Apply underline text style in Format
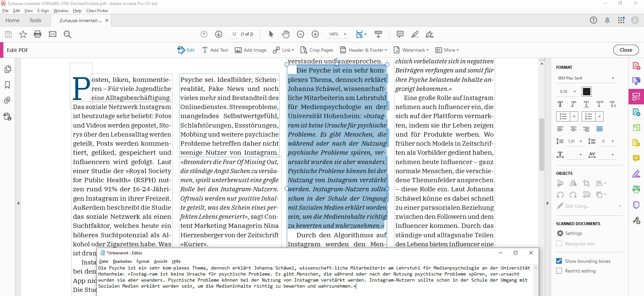The height and width of the screenshot is (296, 644). [586, 104]
